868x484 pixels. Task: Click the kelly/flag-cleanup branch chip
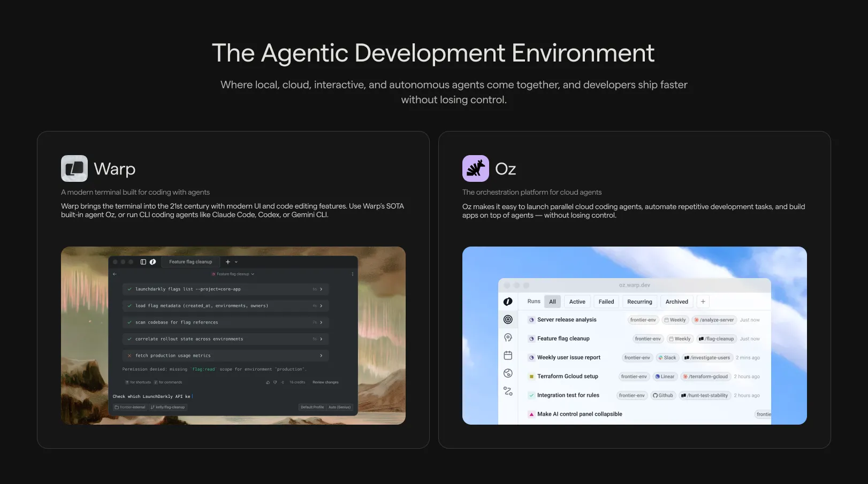(168, 407)
